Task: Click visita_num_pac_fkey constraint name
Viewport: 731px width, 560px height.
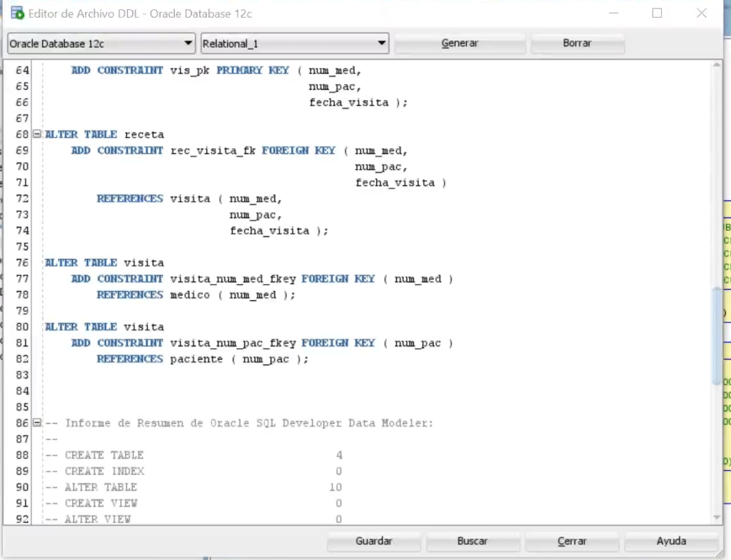Action: pyautogui.click(x=233, y=343)
